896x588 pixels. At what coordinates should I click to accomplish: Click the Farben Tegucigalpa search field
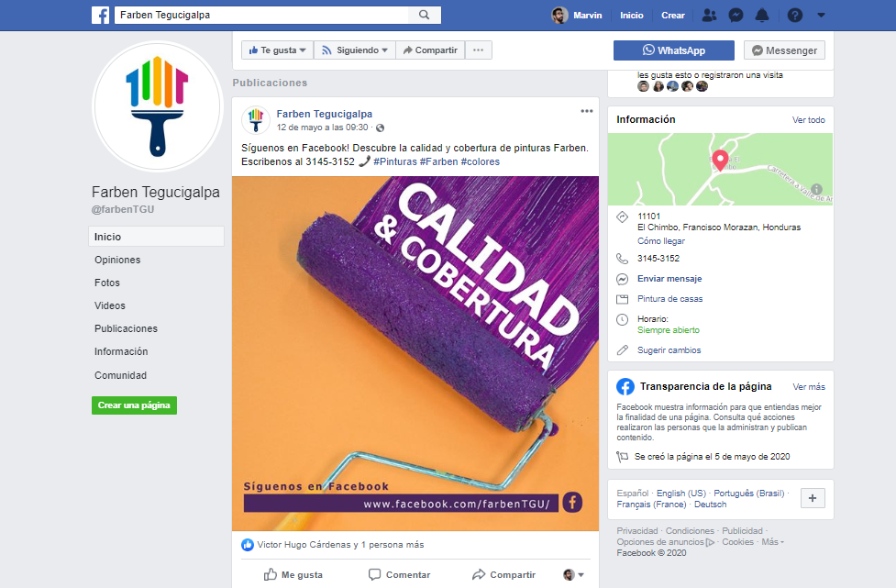(261, 15)
